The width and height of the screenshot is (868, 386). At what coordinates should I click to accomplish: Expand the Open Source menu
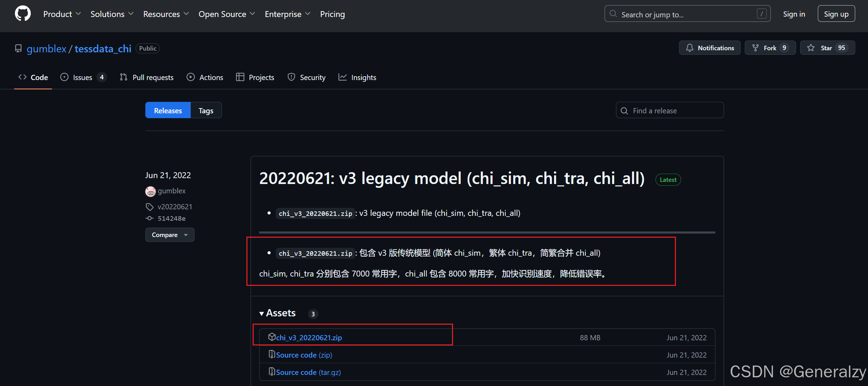coord(227,14)
